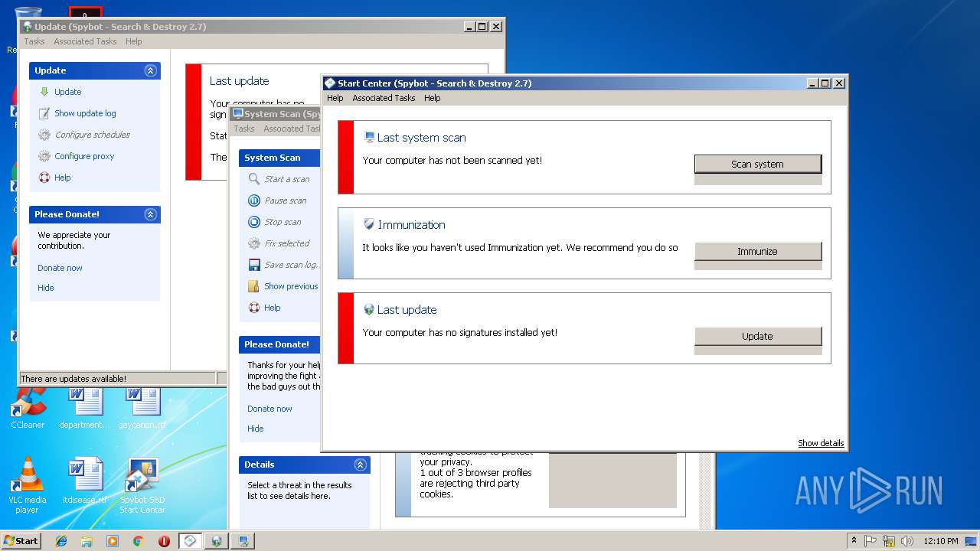Open Associated Tasks menu in Update window

tap(85, 41)
